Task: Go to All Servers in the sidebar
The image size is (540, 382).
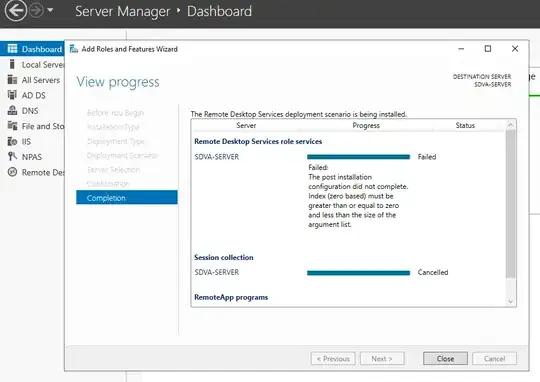Action: pos(41,80)
